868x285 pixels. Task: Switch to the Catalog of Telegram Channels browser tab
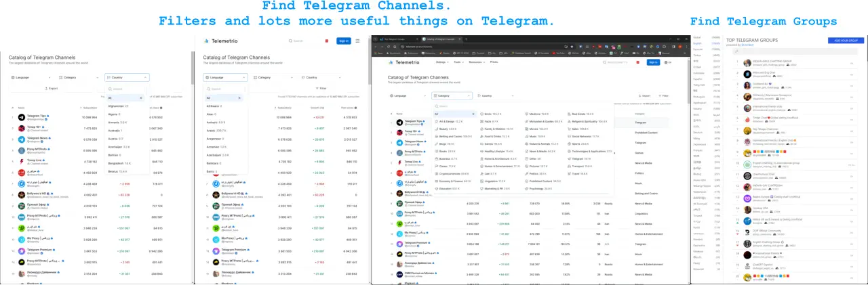pos(442,39)
